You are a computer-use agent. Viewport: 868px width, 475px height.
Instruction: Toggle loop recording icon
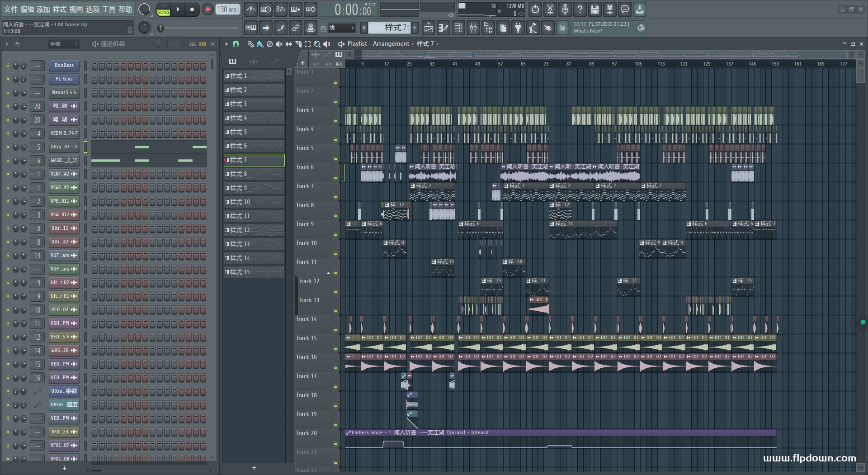click(x=311, y=9)
